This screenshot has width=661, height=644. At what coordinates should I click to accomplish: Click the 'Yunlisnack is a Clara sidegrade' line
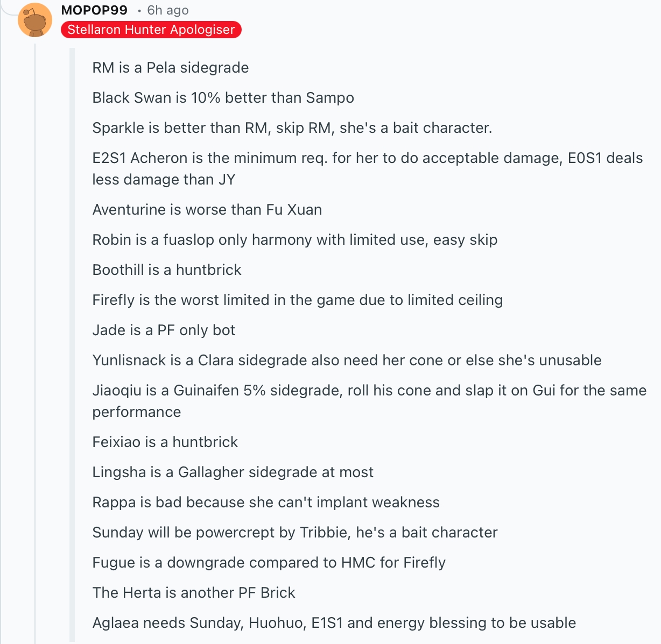tap(347, 360)
